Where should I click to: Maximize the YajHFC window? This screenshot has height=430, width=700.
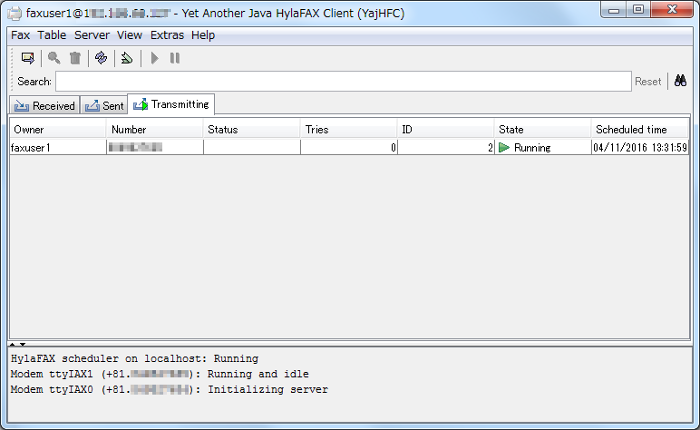point(638,10)
